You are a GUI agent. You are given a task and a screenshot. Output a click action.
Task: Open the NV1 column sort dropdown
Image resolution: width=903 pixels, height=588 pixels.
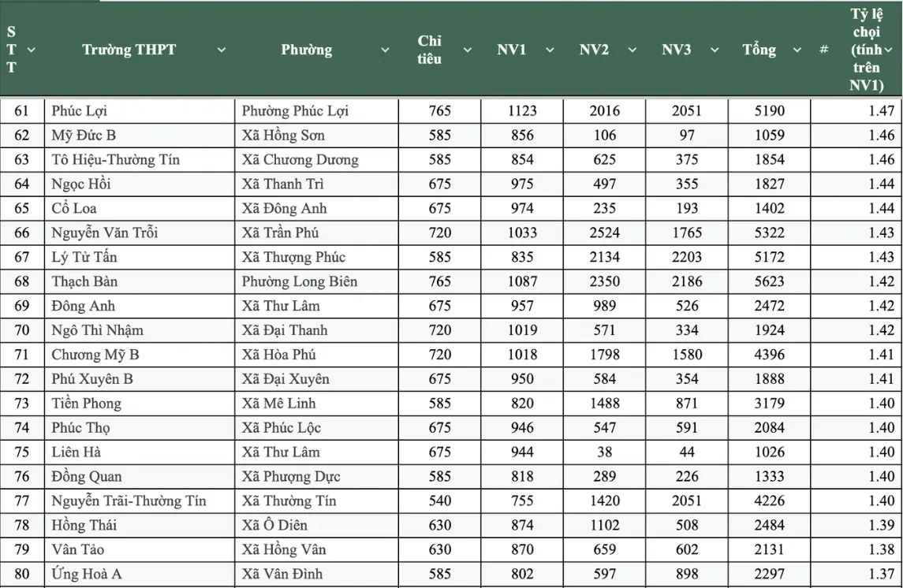point(550,50)
